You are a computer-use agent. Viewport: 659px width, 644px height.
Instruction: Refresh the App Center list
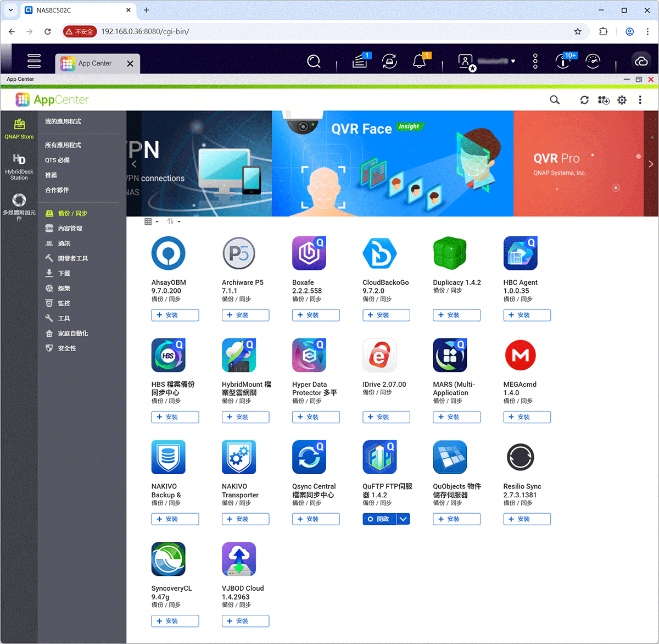point(584,100)
